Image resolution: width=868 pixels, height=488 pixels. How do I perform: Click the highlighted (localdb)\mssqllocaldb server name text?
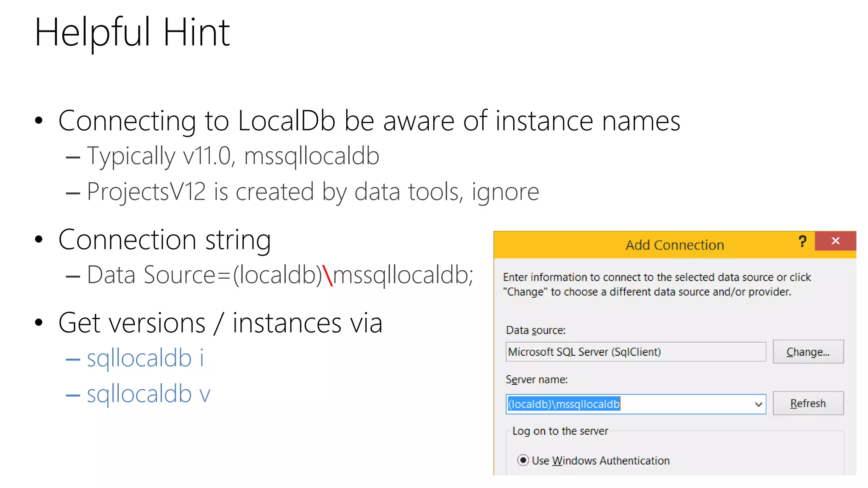click(x=564, y=404)
